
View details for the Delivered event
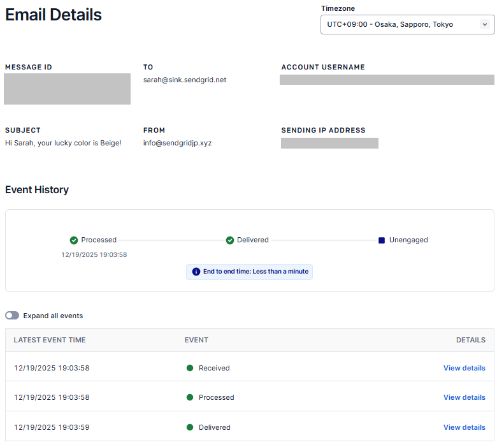(x=464, y=427)
